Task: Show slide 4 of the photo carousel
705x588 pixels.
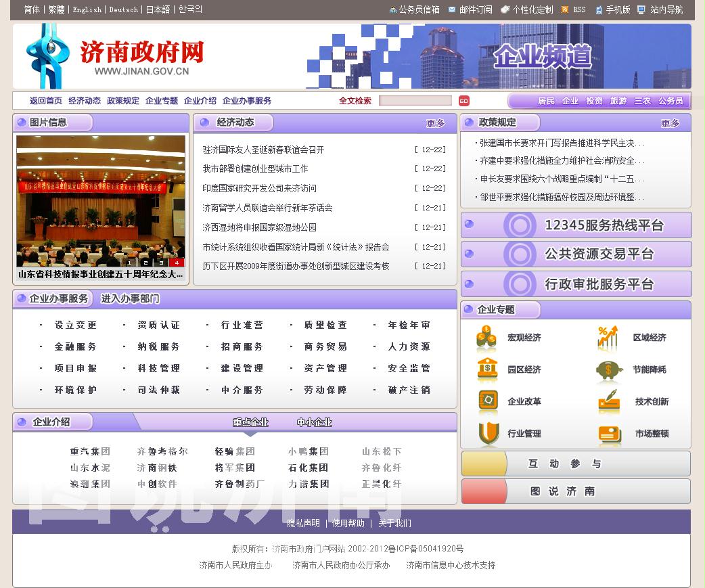Action: click(x=177, y=263)
